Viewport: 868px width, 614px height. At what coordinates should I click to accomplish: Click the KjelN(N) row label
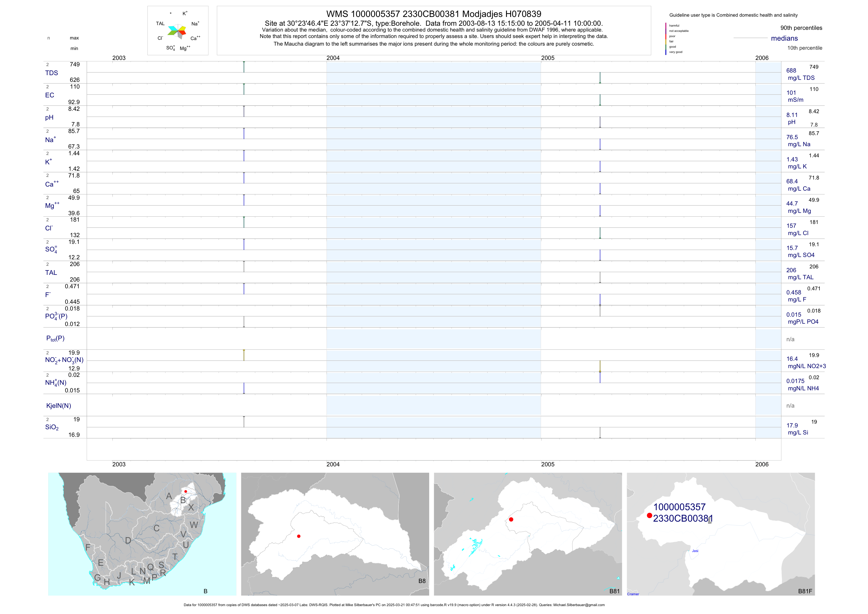(x=58, y=406)
